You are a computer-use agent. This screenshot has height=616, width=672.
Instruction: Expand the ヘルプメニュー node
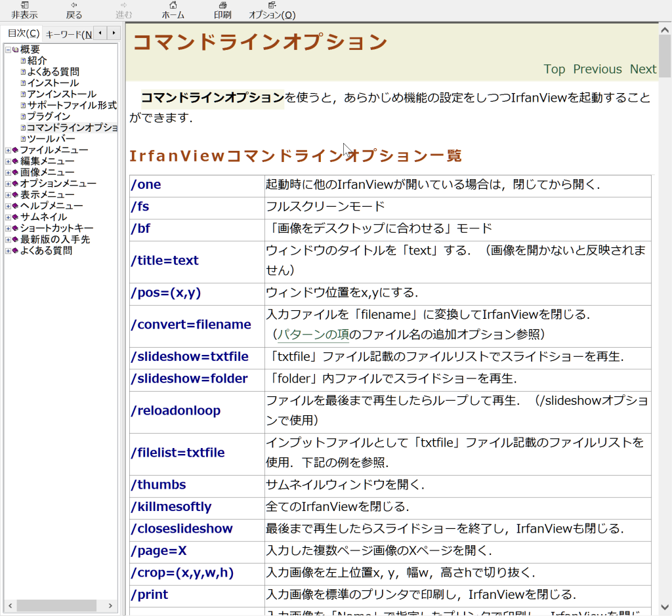coord(8,206)
